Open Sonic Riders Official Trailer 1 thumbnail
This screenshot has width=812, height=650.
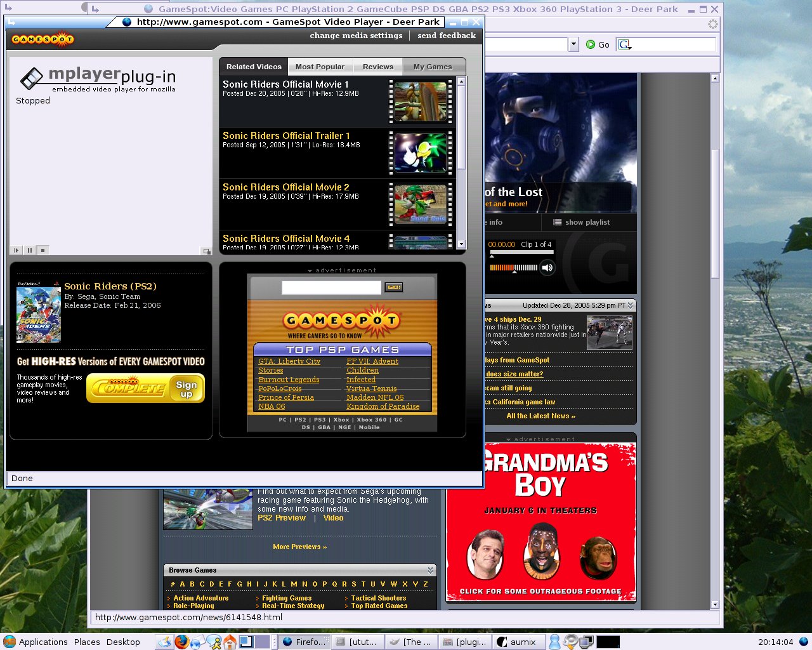[x=421, y=153]
